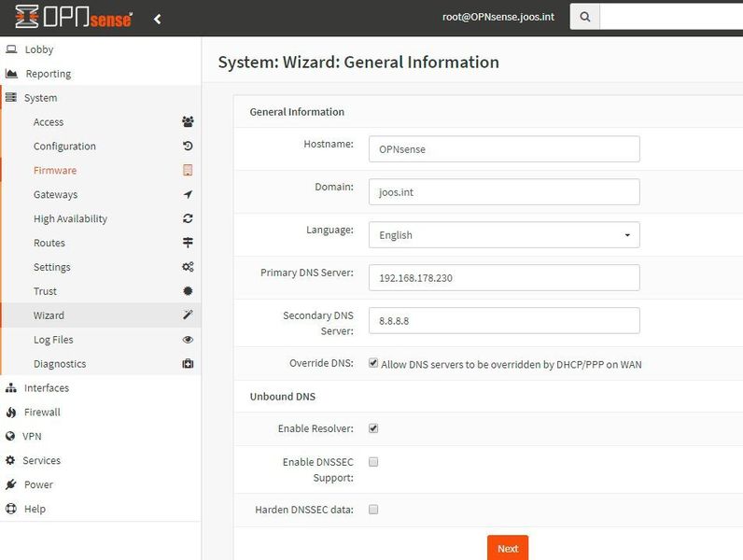Click into the Primary DNS Server field

click(x=504, y=278)
